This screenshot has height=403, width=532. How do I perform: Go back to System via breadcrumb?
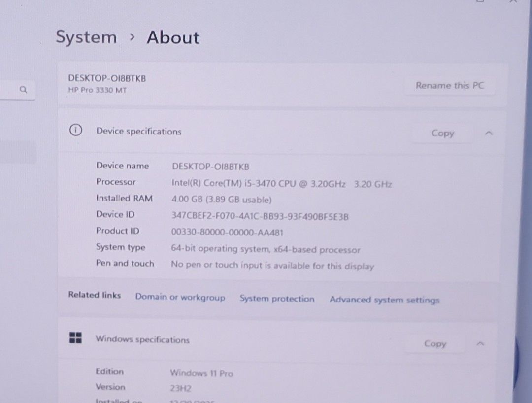click(x=86, y=37)
